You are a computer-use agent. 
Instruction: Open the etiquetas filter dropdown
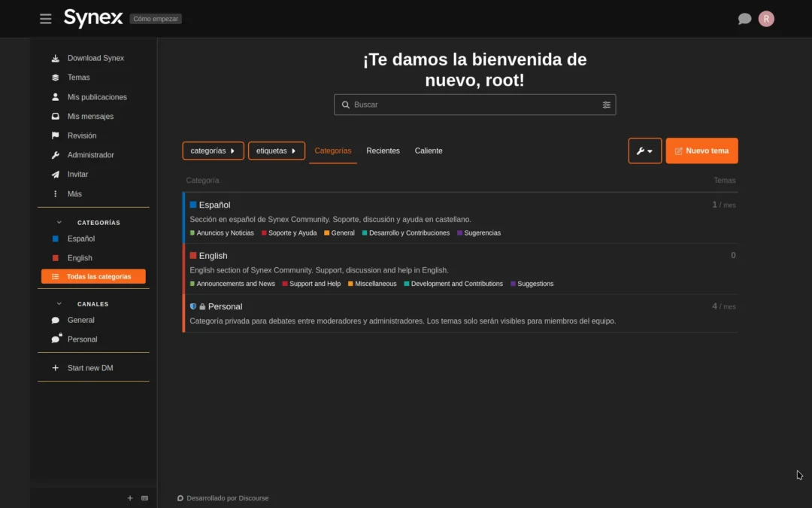click(277, 151)
